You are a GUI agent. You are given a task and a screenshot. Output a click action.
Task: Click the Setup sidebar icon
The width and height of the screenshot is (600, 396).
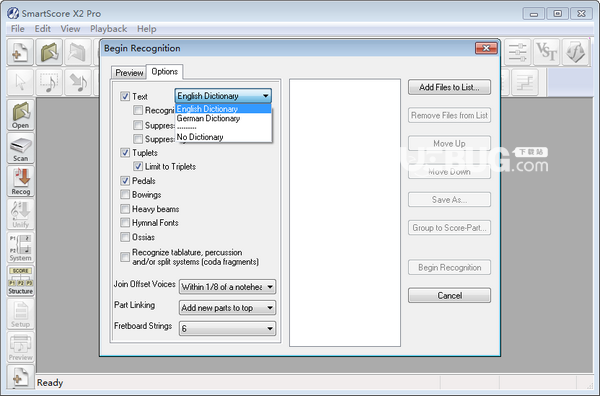21,314
